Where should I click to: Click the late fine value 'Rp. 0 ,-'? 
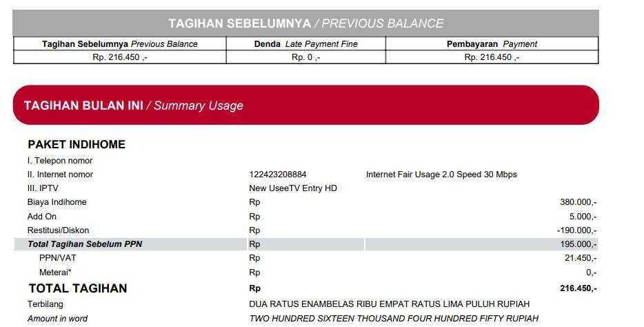pyautogui.click(x=305, y=57)
